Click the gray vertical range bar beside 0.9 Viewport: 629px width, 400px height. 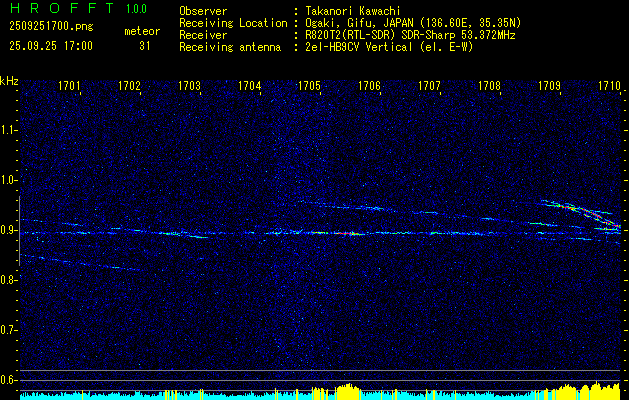point(19,231)
